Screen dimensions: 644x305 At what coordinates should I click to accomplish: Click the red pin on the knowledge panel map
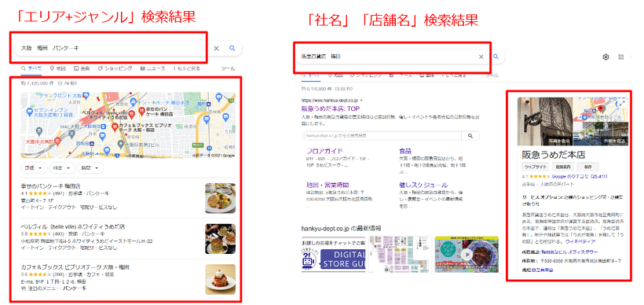point(601,109)
